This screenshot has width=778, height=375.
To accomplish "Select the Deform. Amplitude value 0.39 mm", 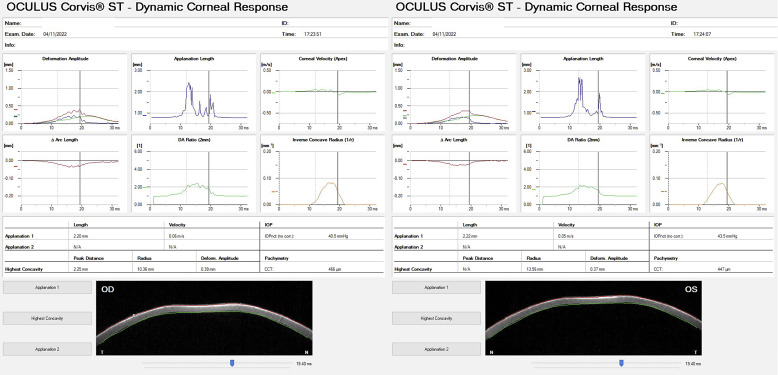I will [207, 269].
